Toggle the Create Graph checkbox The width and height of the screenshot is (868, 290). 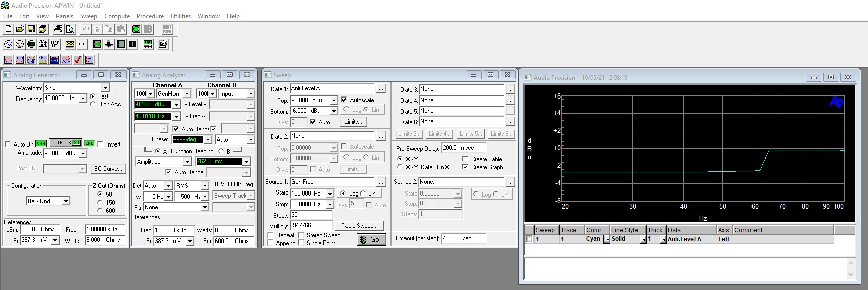tap(465, 167)
